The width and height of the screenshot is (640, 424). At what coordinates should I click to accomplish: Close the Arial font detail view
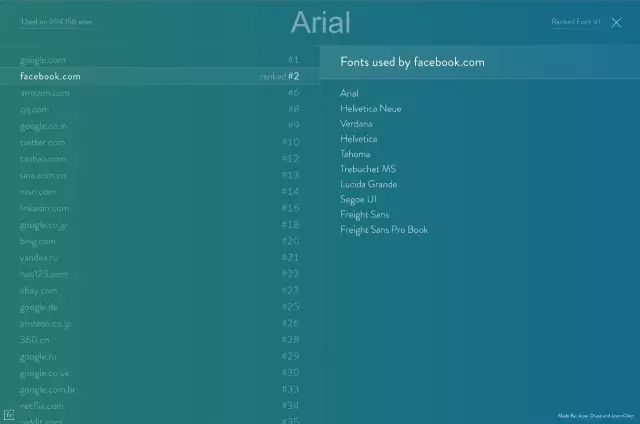(616, 23)
